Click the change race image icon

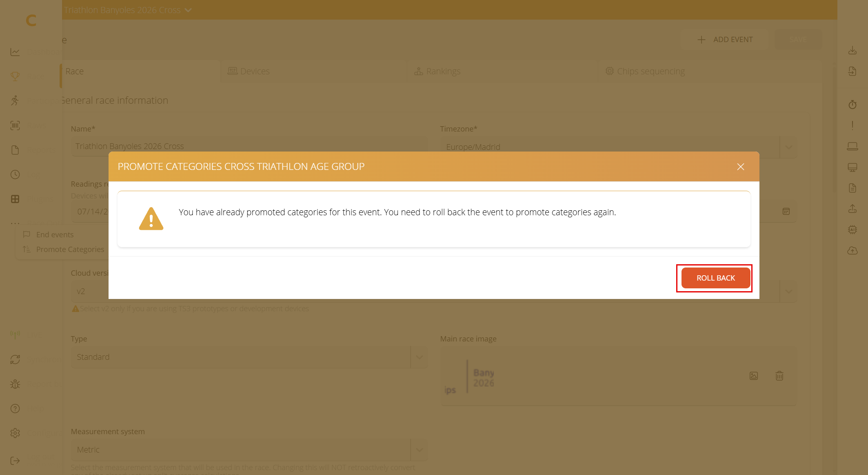[754, 376]
